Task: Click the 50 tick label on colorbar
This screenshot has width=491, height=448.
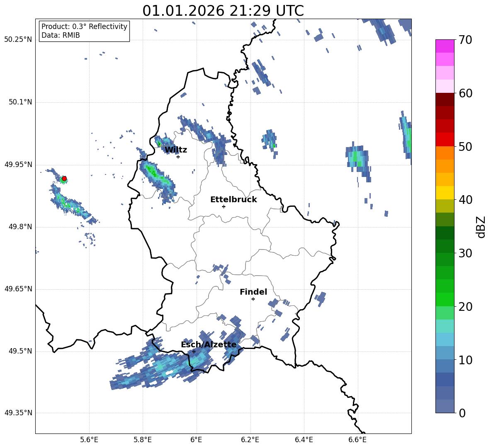Action: (465, 146)
